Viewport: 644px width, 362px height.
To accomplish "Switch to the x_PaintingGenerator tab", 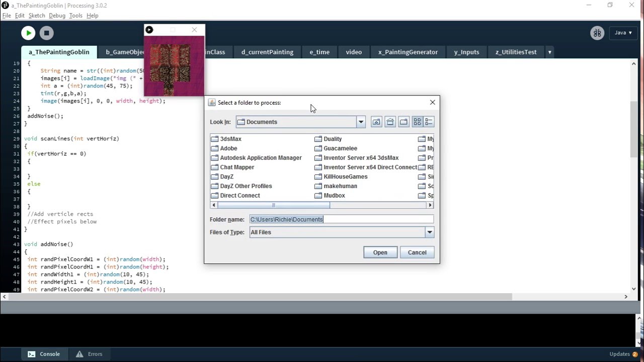I will point(408,52).
